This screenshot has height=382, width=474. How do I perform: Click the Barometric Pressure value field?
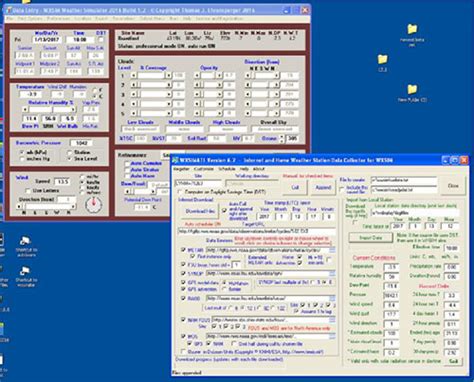pos(81,143)
